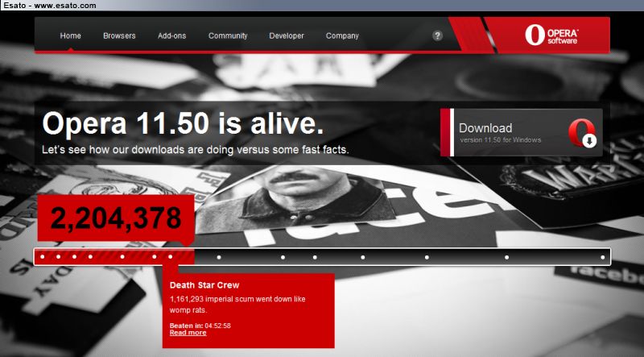Open the Company menu
Viewport: 644px width, 357px height.
pyautogui.click(x=342, y=35)
